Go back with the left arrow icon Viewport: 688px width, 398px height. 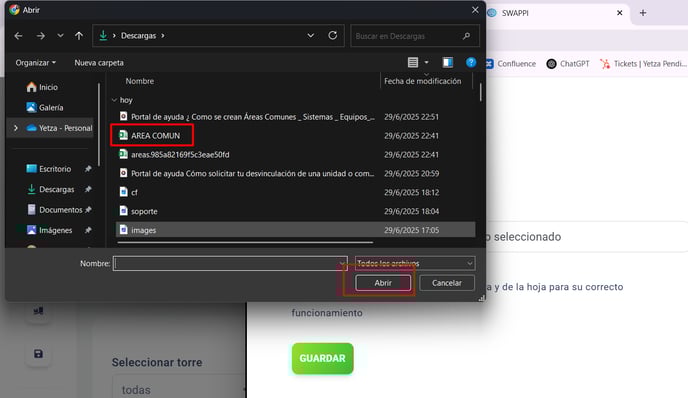[18, 36]
